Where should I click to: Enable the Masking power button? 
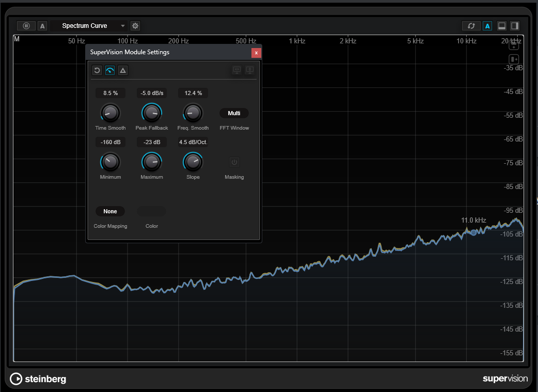pos(234,162)
